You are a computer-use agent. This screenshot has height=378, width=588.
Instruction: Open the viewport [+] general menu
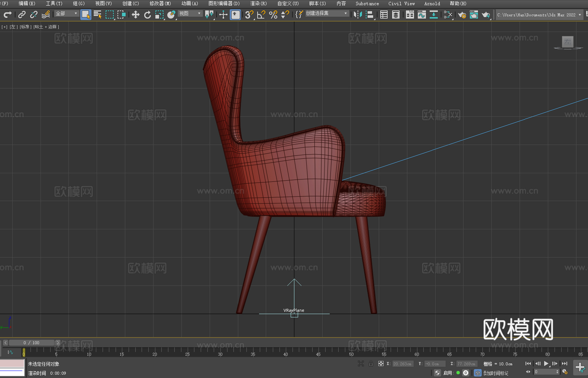coord(4,27)
